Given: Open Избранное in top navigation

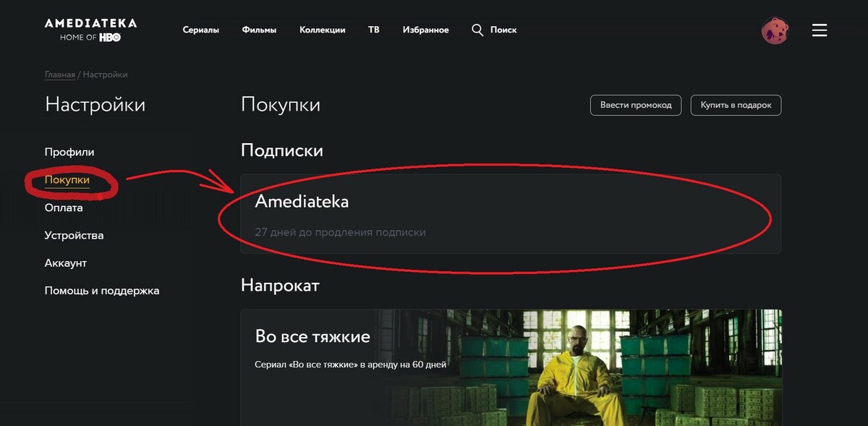Looking at the screenshot, I should [425, 30].
